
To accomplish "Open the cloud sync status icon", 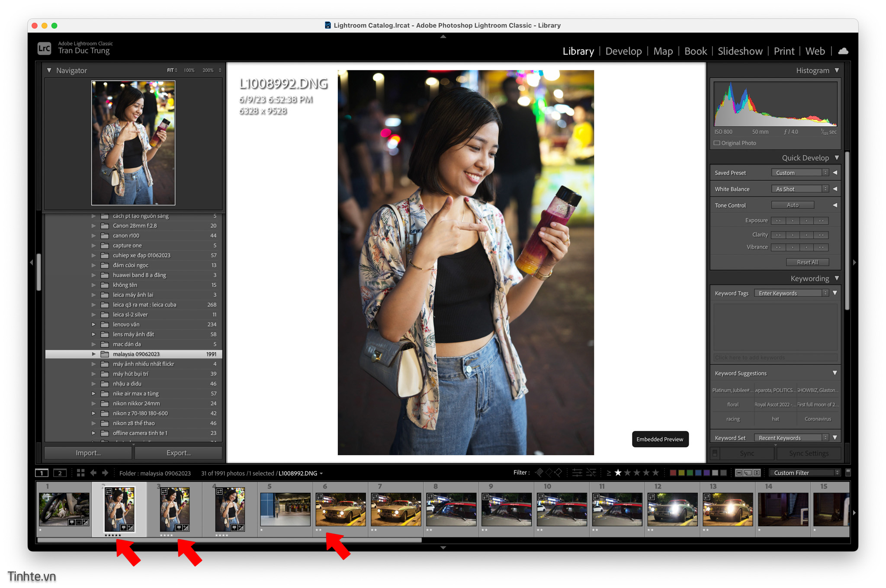I will pyautogui.click(x=843, y=51).
